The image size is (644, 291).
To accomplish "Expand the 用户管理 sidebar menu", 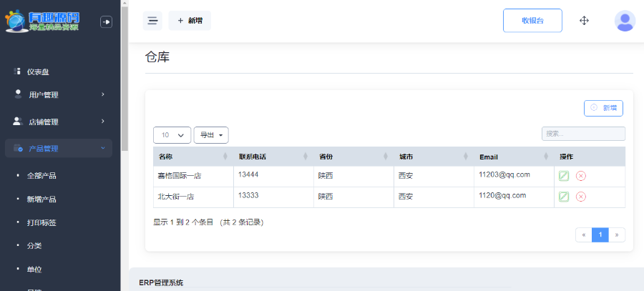I will tap(57, 94).
